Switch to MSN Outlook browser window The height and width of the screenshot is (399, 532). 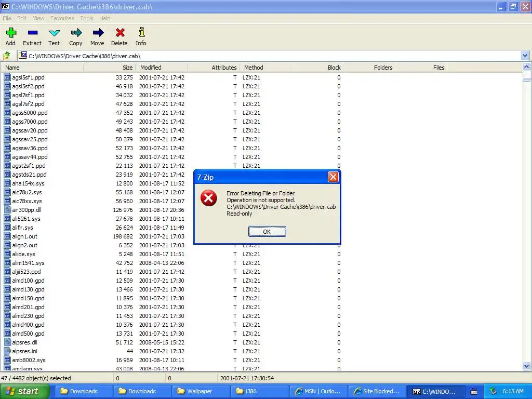[318, 391]
